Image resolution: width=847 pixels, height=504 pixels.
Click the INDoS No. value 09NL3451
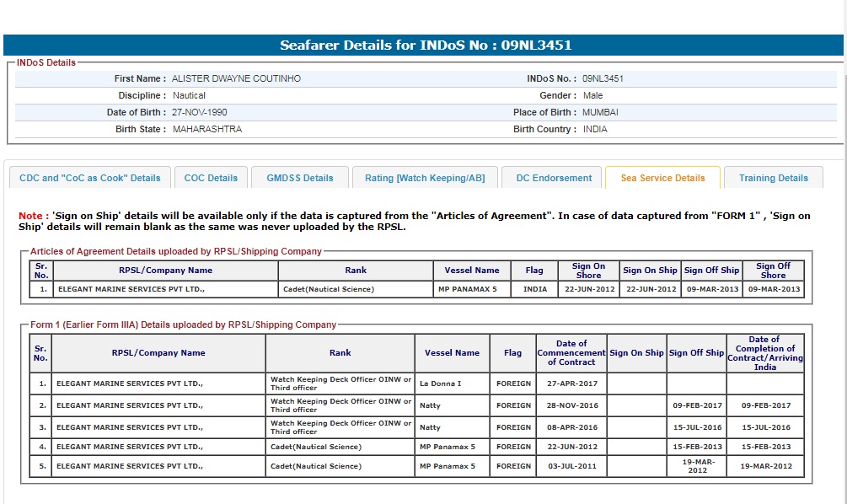coord(603,78)
